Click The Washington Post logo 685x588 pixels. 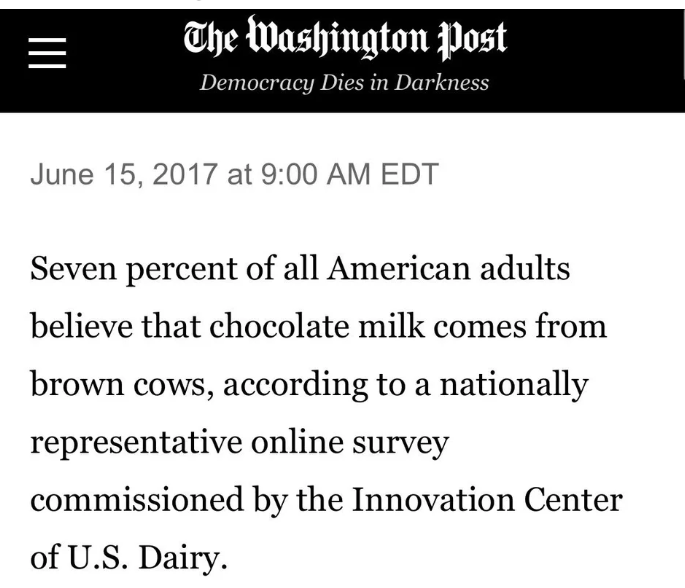pos(344,37)
